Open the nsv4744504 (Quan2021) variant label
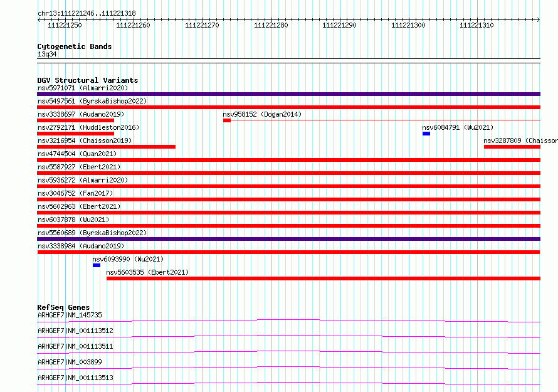Viewport: 558px width, 392px height. 77,154
